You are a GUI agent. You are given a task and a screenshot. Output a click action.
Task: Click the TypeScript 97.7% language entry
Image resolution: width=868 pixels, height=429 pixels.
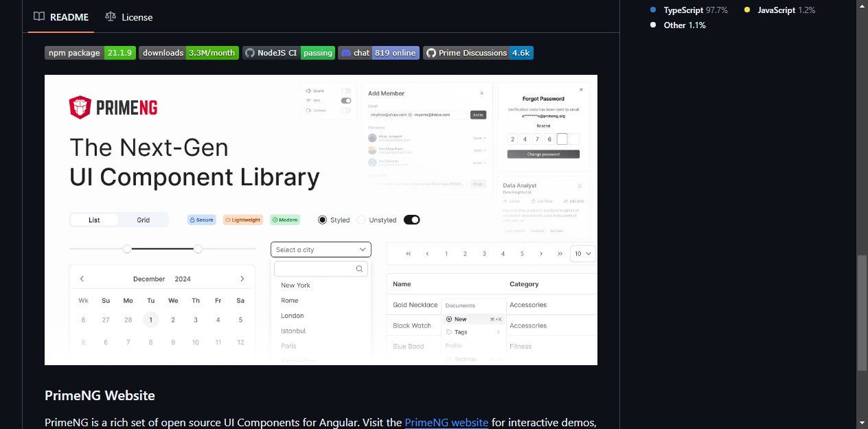pos(689,10)
